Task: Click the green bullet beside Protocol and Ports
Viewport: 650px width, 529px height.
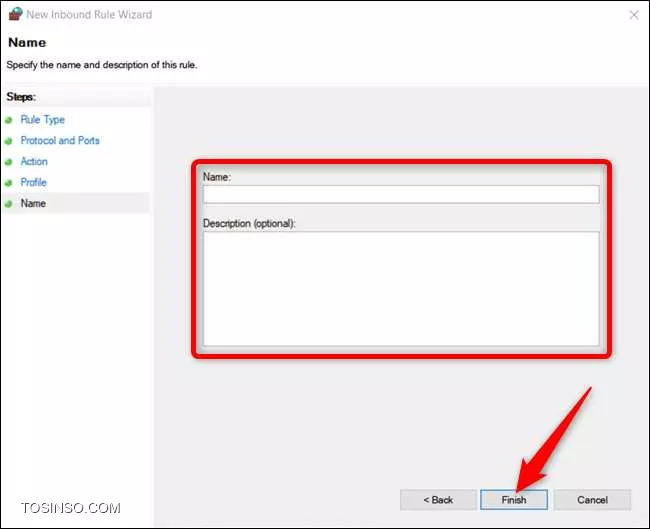Action: (8, 141)
